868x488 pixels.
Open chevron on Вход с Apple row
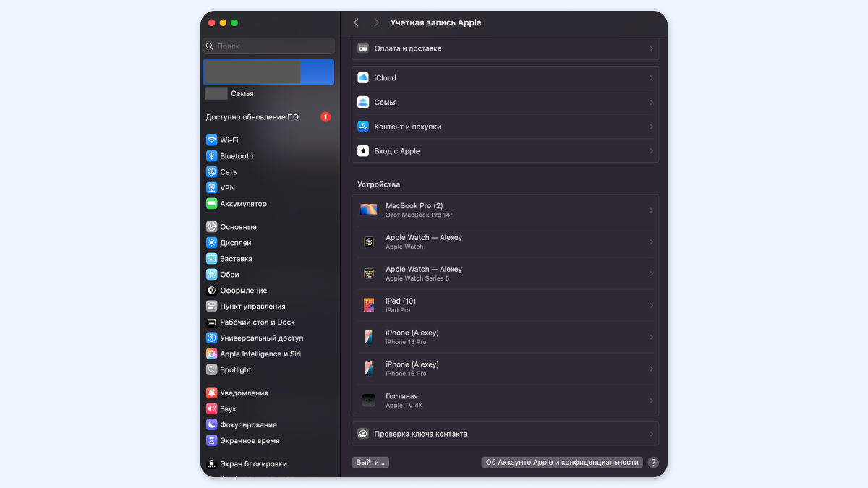pyautogui.click(x=651, y=151)
